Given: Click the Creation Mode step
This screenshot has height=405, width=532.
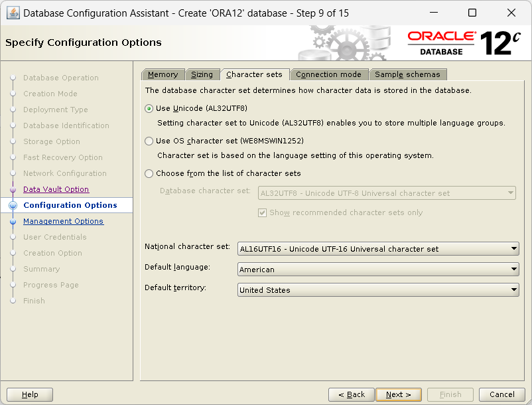Looking at the screenshot, I should click(50, 94).
